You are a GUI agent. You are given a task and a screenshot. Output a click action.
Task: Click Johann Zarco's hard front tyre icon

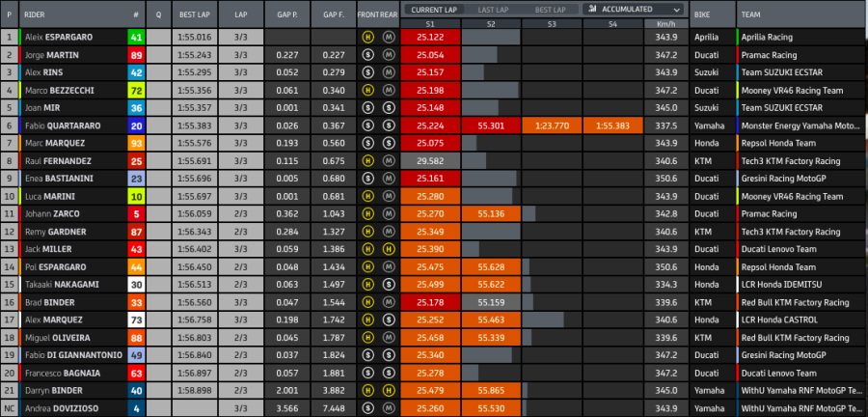(x=367, y=213)
